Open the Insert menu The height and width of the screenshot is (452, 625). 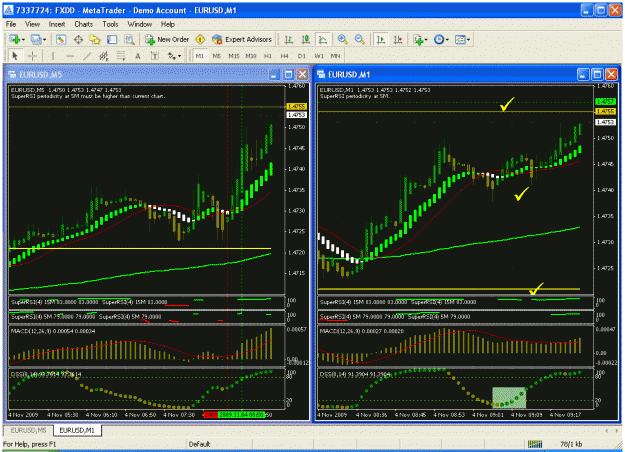tap(57, 24)
